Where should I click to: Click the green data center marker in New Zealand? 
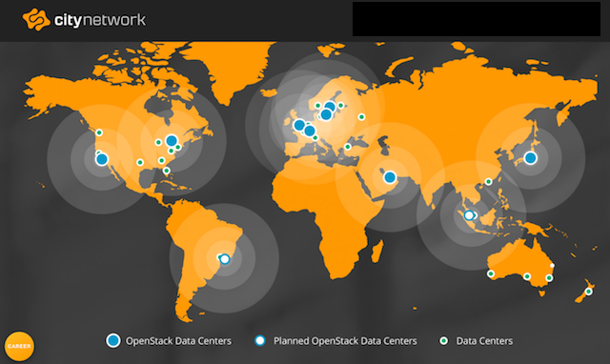(589, 292)
